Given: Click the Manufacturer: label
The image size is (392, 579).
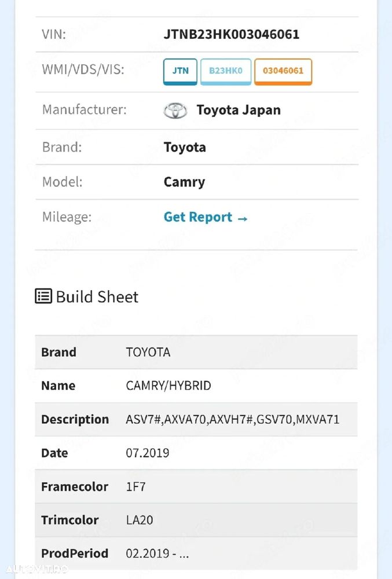Looking at the screenshot, I should tap(84, 109).
